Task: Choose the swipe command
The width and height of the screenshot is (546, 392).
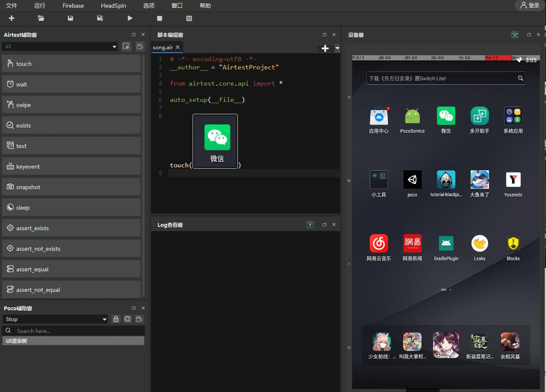Action: pos(71,105)
